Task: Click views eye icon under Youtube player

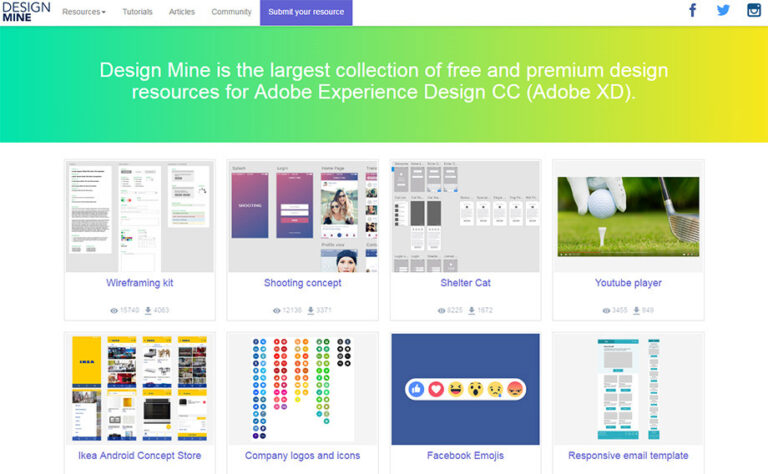Action: 606,310
